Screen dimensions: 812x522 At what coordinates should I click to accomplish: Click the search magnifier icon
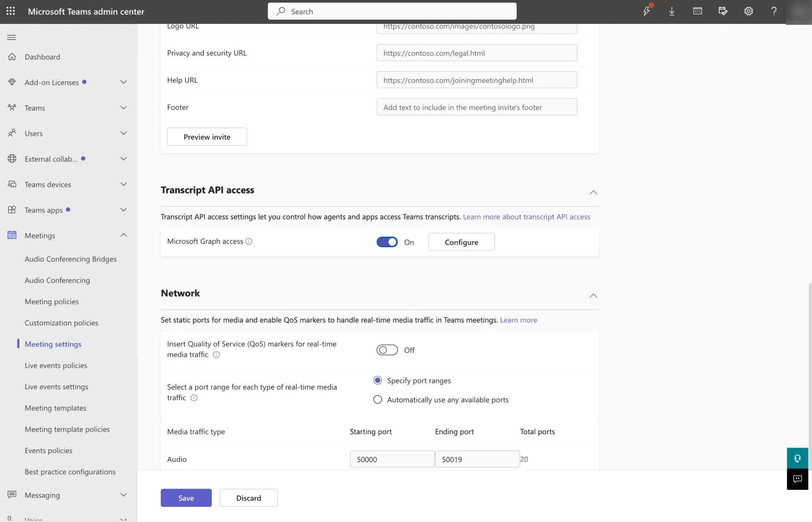[x=281, y=11]
